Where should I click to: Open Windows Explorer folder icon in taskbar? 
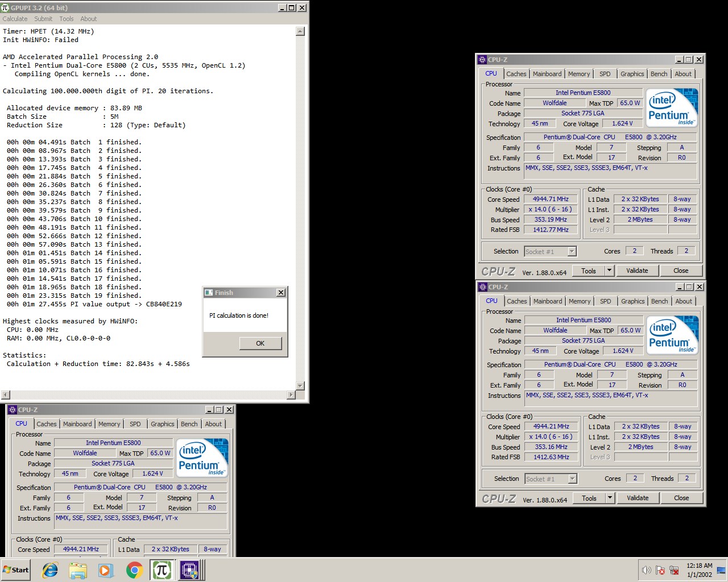click(78, 570)
